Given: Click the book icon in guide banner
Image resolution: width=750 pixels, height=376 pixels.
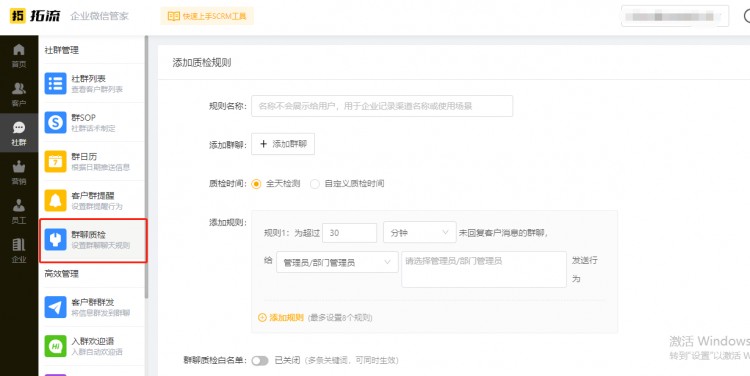Looking at the screenshot, I should [173, 16].
